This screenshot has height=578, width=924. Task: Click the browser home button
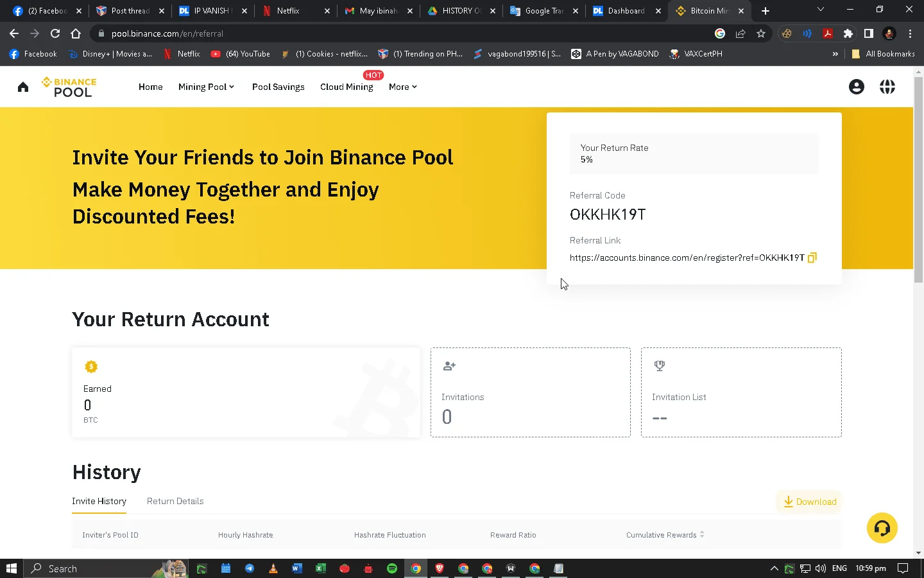click(x=76, y=33)
